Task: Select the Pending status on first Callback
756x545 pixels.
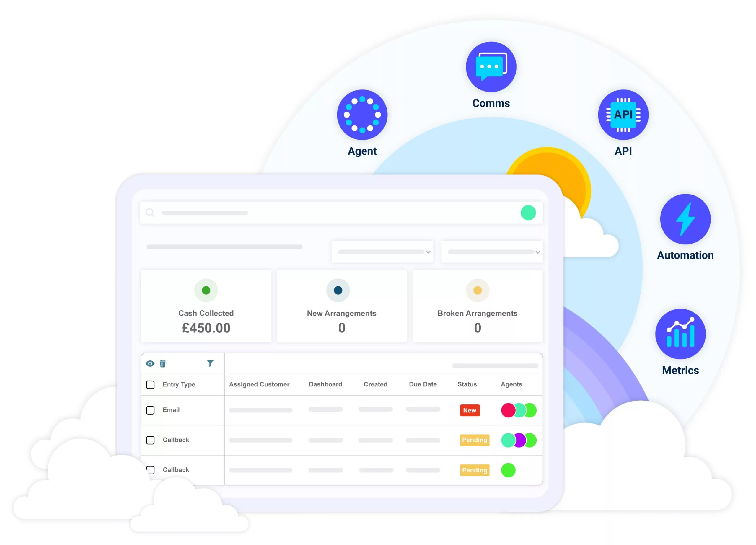Action: (474, 440)
